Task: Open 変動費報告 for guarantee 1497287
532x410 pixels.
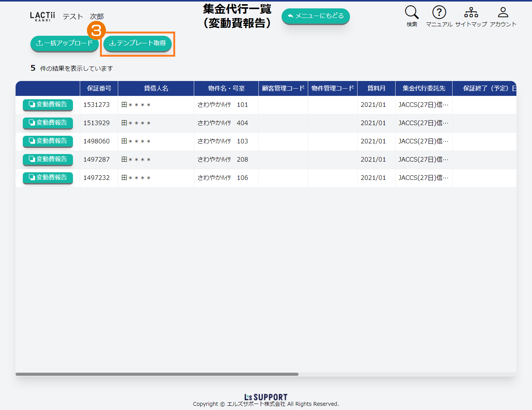Action: click(48, 159)
